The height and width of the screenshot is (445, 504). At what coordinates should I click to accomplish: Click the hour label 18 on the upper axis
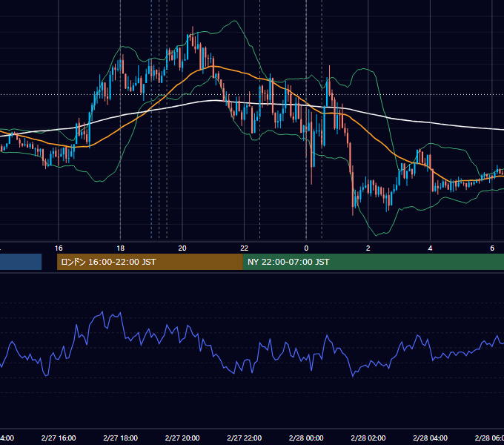click(x=121, y=248)
